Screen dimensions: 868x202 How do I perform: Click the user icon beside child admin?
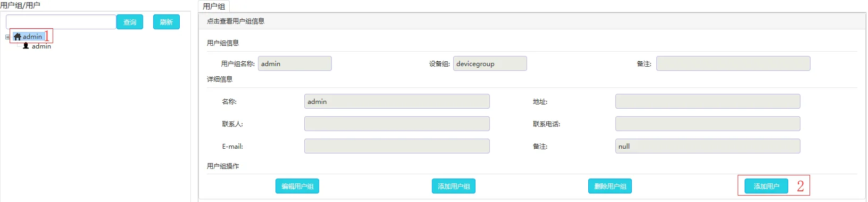(26, 46)
